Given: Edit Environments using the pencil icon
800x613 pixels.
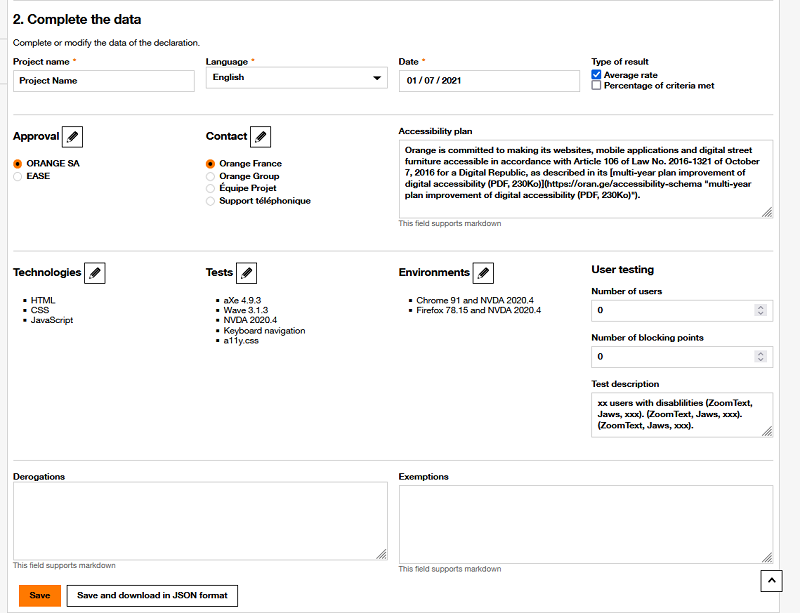Looking at the screenshot, I should (x=482, y=272).
